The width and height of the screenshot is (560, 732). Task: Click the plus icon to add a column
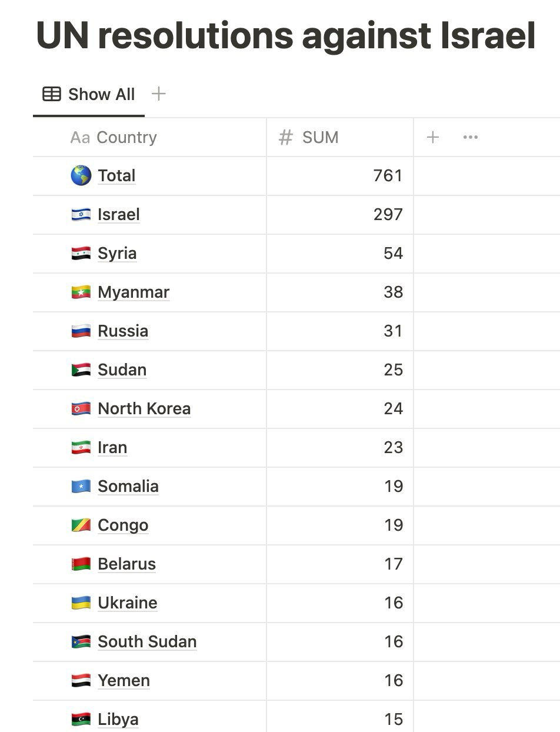click(433, 137)
